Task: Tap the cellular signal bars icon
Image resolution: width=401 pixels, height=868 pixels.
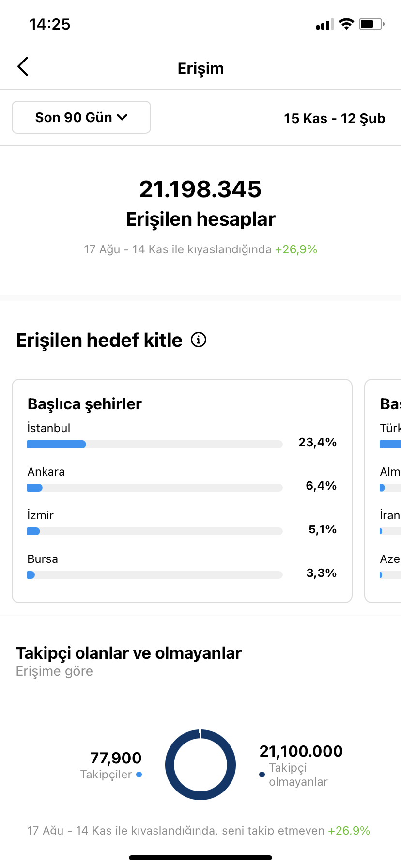Action: click(325, 24)
